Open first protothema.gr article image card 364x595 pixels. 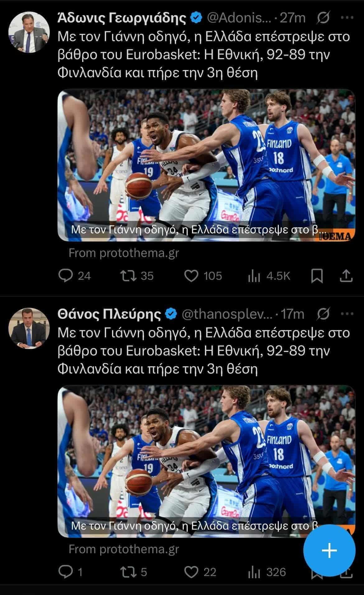click(x=206, y=165)
